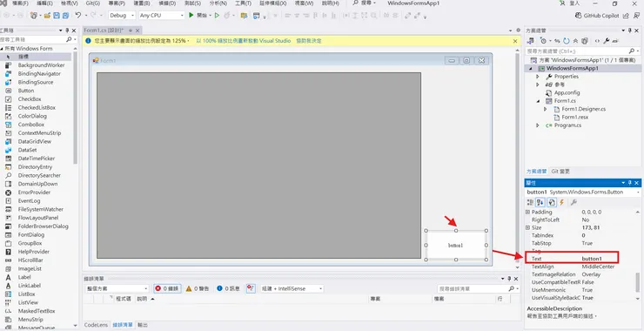Open the button1 object selector dropdown in Properties
The height and width of the screenshot is (331, 644).
pos(639,192)
